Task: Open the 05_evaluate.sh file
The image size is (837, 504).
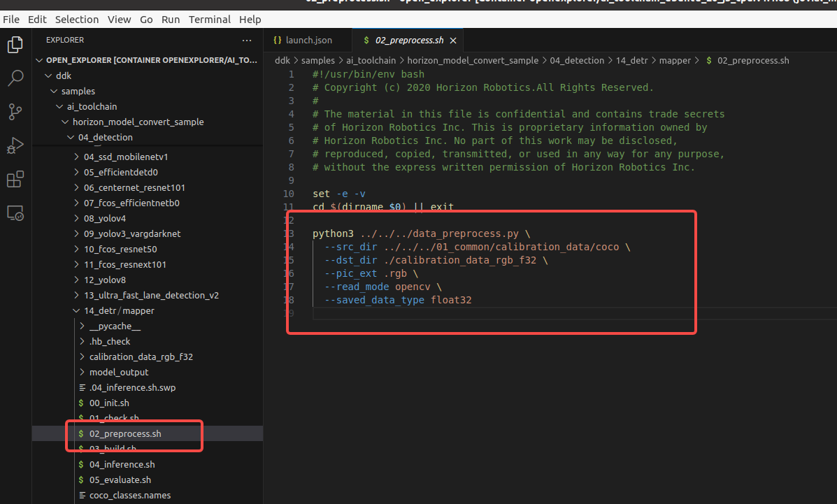Action: 120,480
